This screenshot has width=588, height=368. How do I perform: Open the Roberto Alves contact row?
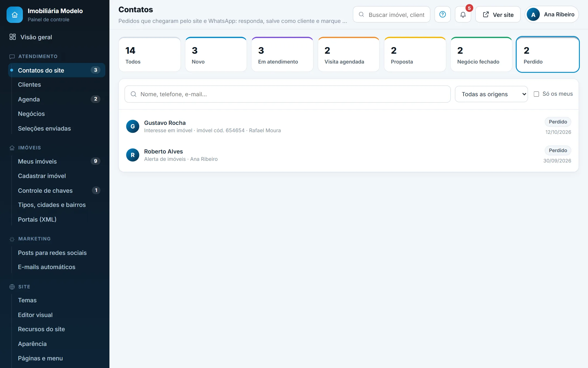point(349,155)
